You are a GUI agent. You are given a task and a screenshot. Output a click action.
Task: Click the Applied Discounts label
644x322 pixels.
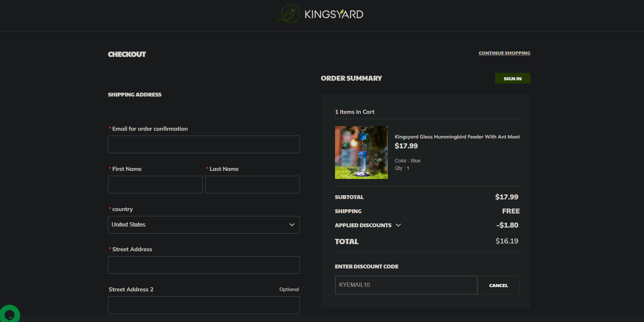363,225
